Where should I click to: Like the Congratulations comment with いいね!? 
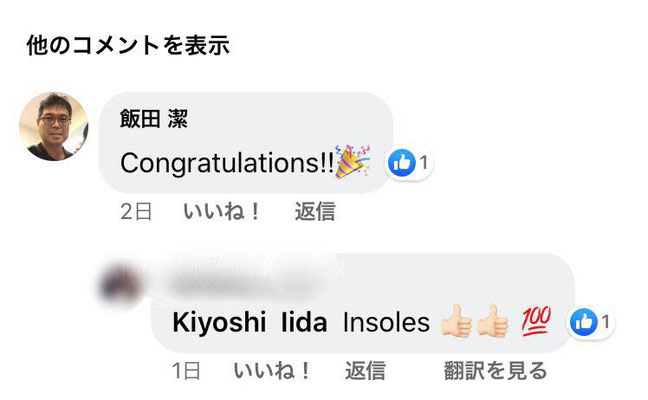coord(222,212)
